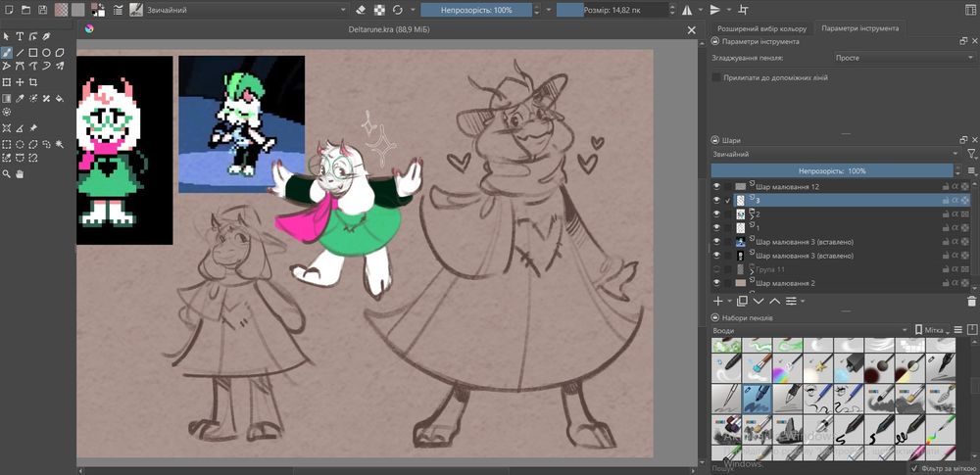Close the Deltarune.kra document tab
980x475 pixels.
(693, 30)
